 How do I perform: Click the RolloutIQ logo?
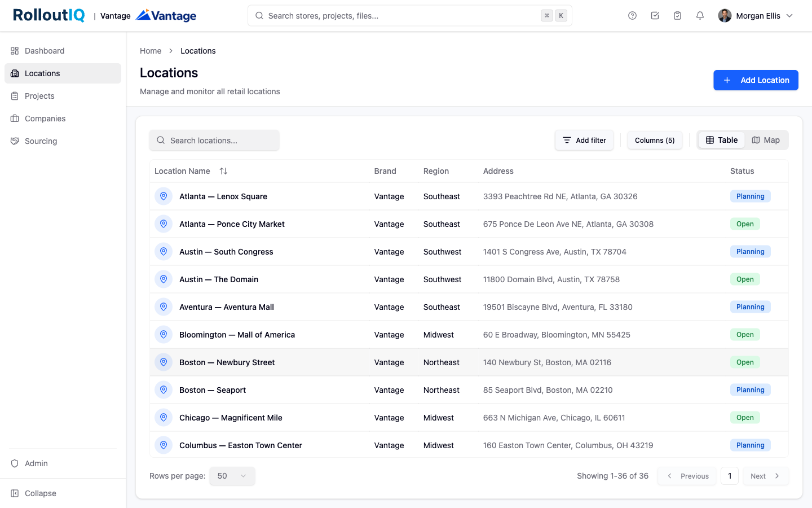coord(49,15)
